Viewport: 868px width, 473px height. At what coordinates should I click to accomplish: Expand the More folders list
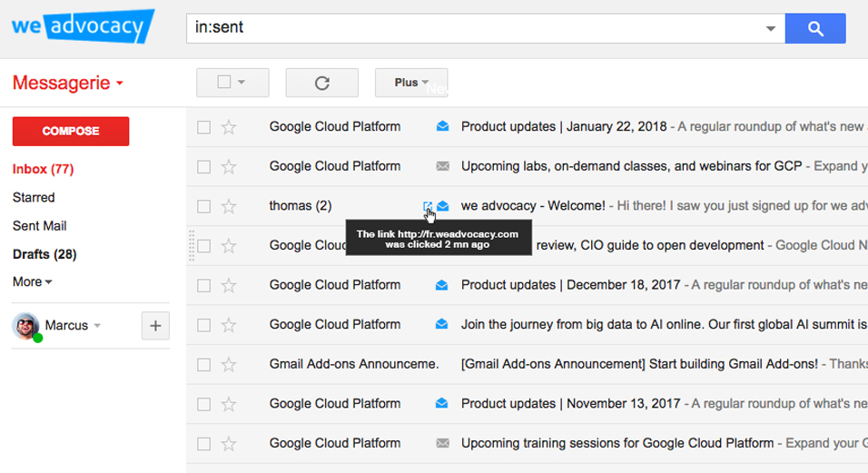point(32,282)
